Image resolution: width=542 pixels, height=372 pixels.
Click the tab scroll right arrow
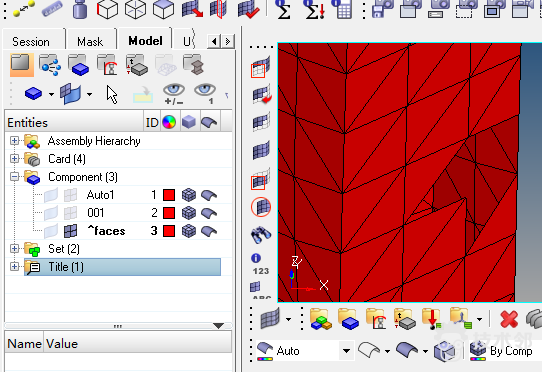228,41
